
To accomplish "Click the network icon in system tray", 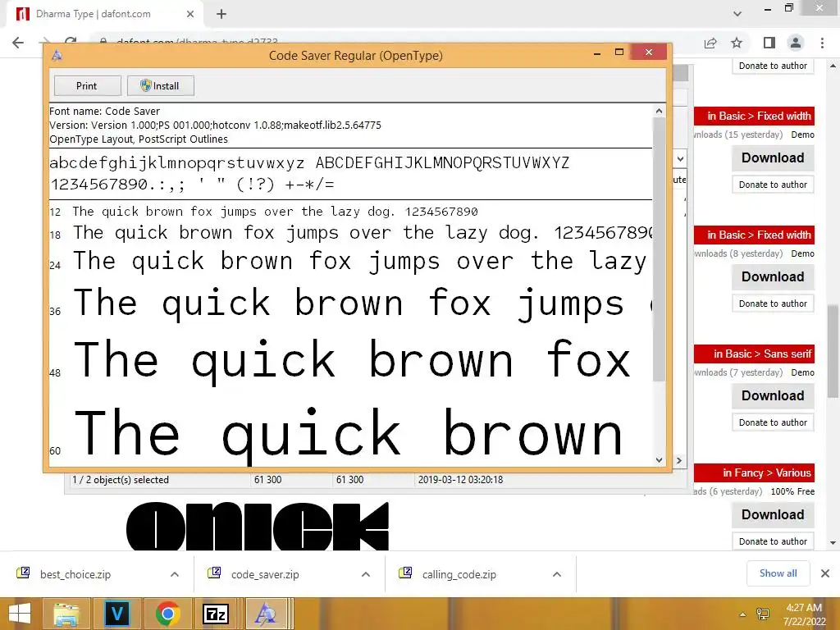I will click(762, 614).
